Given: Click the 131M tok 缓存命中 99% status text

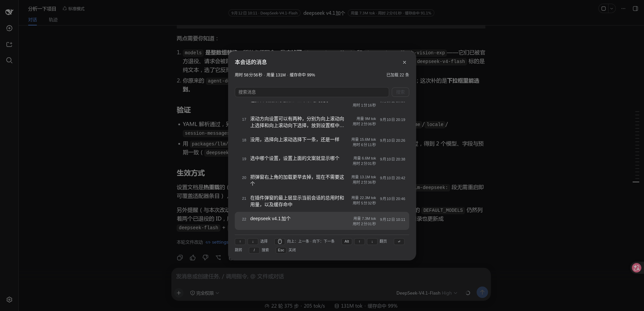Looking at the screenshot, I should point(366,306).
